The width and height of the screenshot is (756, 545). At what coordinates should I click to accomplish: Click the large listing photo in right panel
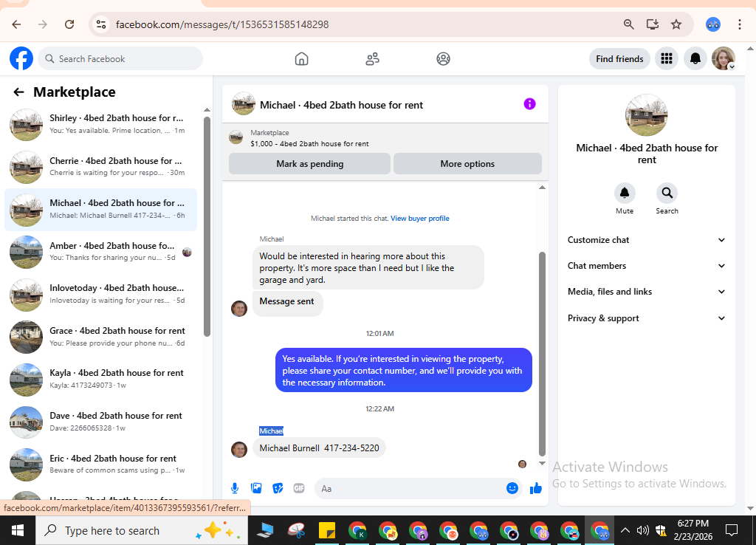[x=646, y=115]
